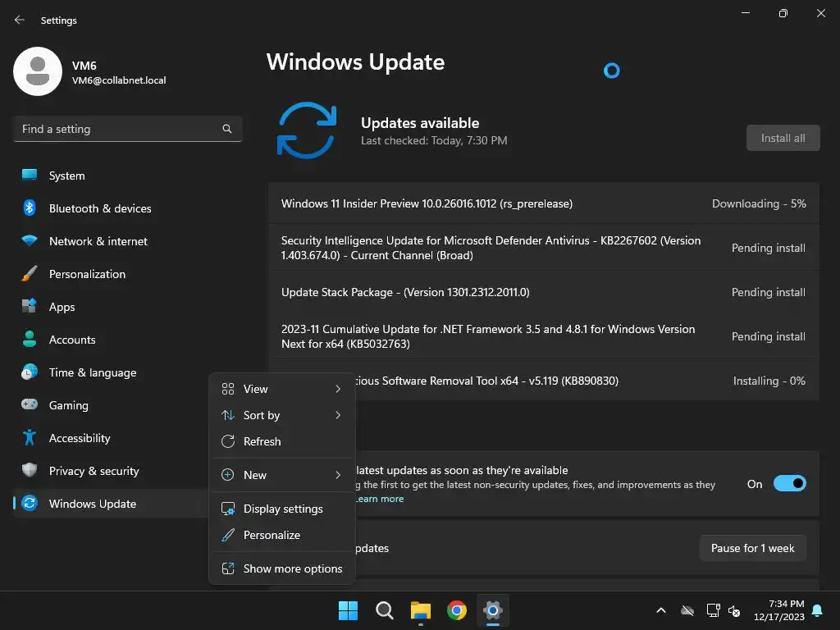Image resolution: width=840 pixels, height=630 pixels.
Task: Select Privacy & security in sidebar
Action: [94, 471]
